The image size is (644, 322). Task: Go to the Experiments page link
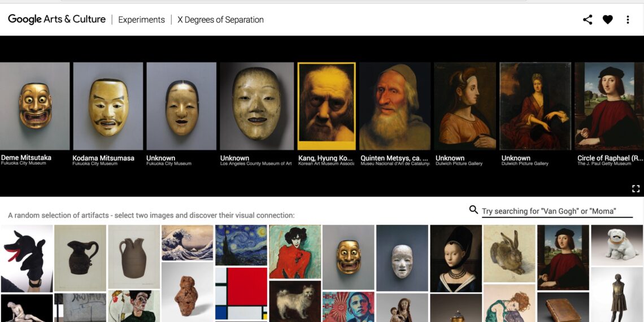tap(141, 20)
